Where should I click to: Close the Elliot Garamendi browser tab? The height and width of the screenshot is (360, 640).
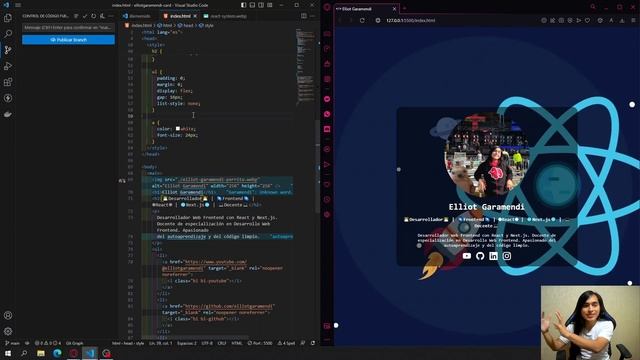[394, 9]
